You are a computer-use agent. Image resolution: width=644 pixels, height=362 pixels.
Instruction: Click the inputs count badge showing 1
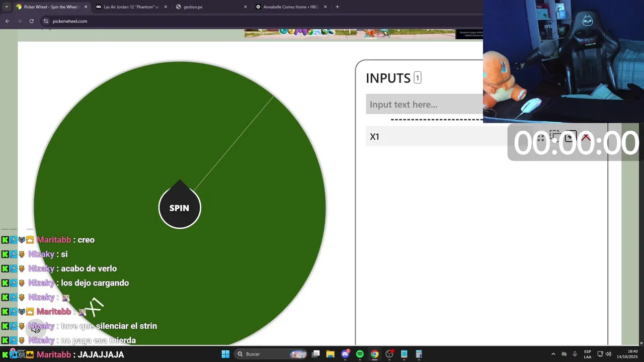tap(417, 78)
